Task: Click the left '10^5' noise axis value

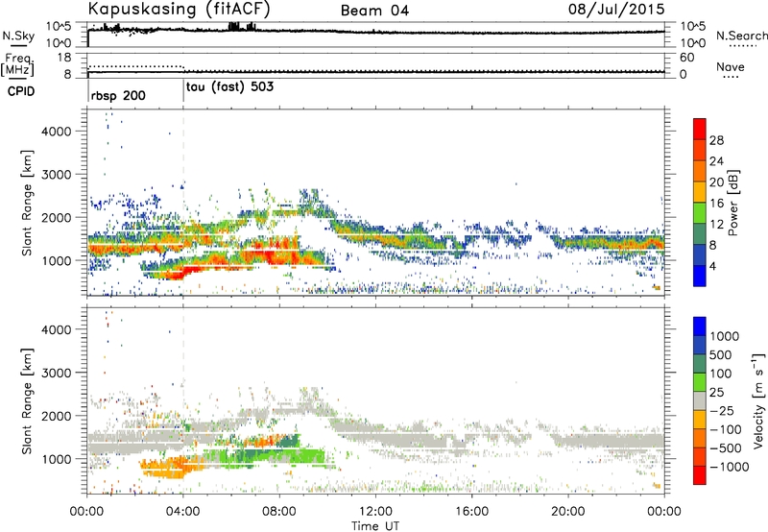Action: tap(59, 27)
